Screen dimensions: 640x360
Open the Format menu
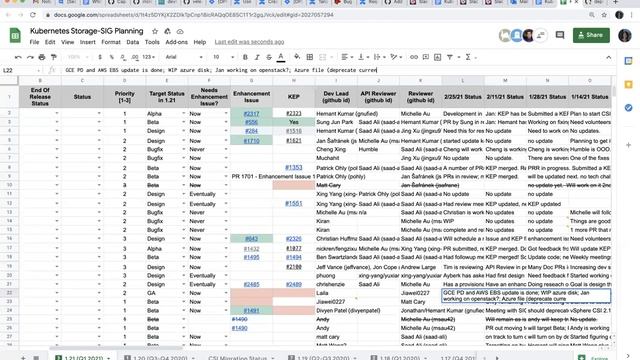[x=111, y=42]
